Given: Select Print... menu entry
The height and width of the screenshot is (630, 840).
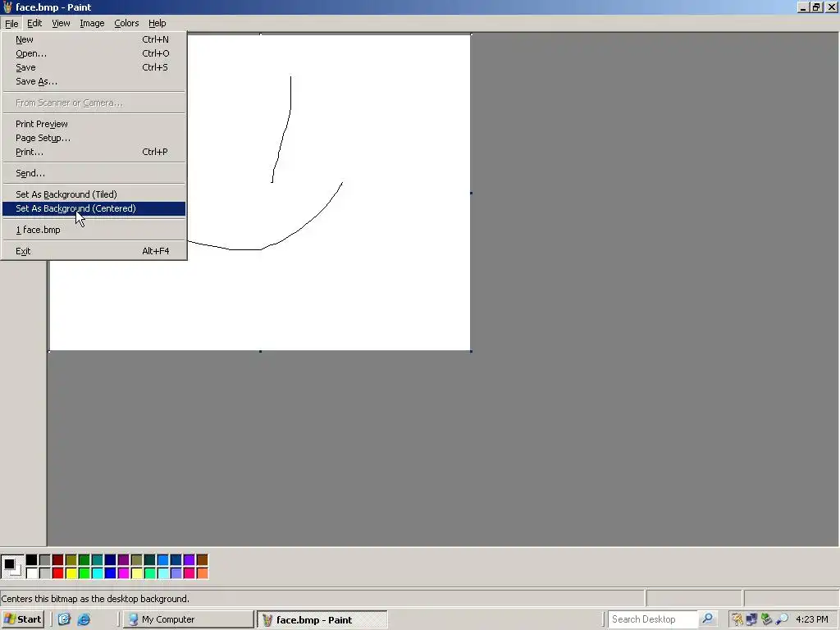Looking at the screenshot, I should [94, 152].
